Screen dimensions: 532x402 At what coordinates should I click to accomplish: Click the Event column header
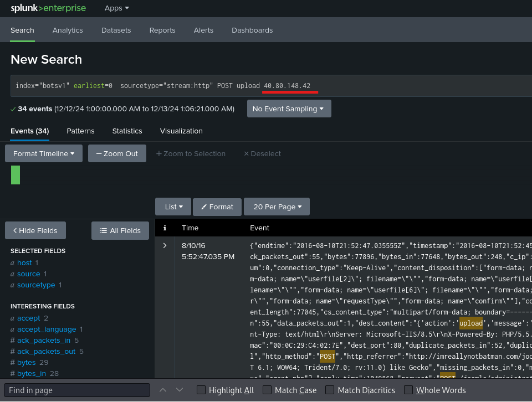point(259,228)
